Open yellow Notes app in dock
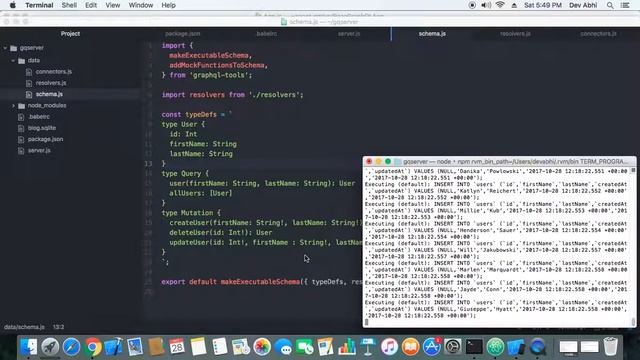 click(198, 347)
